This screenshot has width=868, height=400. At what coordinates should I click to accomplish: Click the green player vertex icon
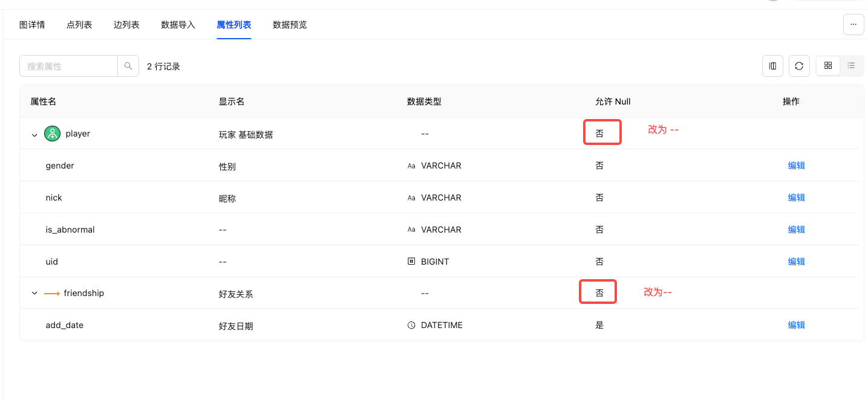click(x=53, y=134)
